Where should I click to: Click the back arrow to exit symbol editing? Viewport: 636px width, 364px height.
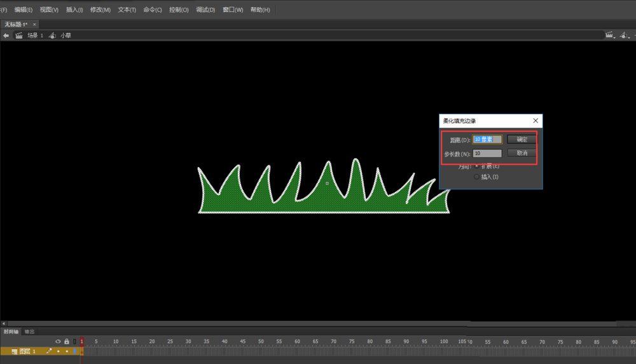(x=6, y=36)
